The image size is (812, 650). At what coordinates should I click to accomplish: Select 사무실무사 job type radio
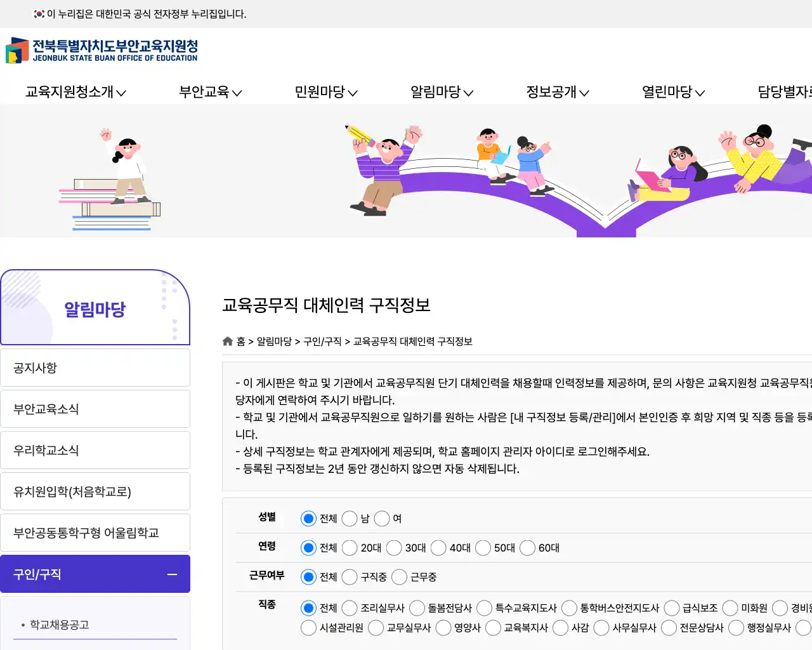pos(601,628)
